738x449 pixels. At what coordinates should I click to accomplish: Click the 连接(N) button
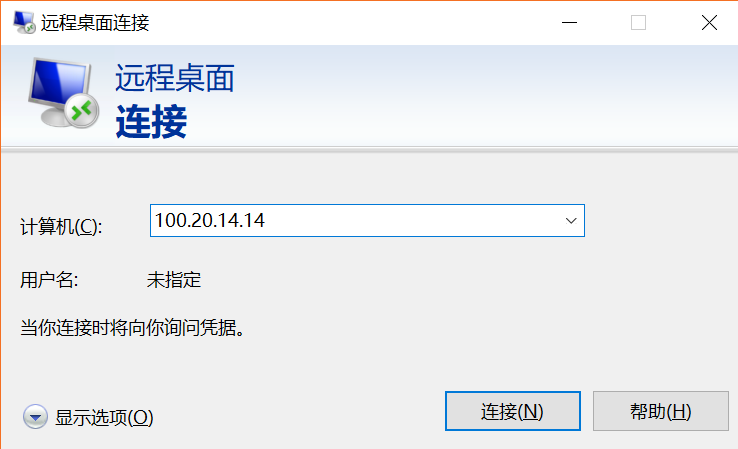click(x=513, y=411)
